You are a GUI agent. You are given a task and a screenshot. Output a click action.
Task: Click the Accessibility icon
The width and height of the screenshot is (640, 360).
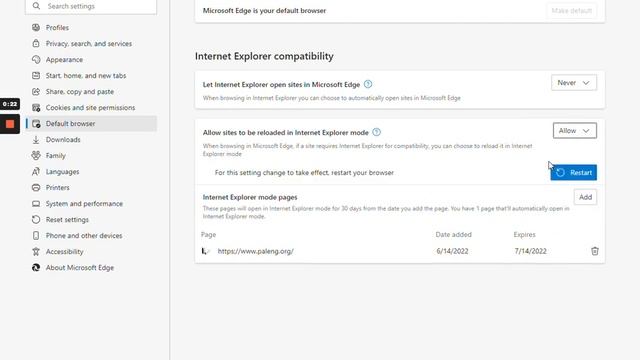[36, 251]
